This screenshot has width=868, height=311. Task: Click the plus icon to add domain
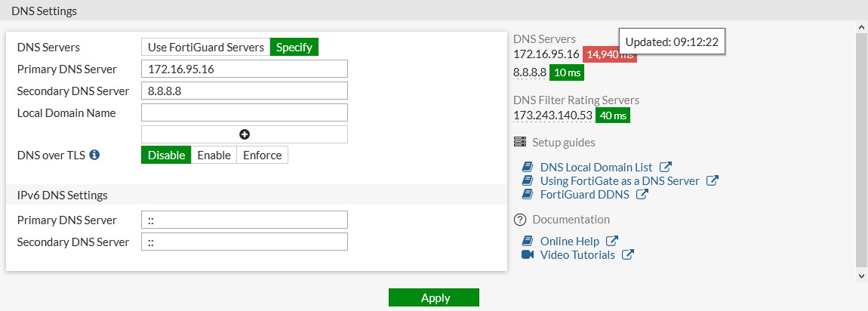tap(245, 134)
